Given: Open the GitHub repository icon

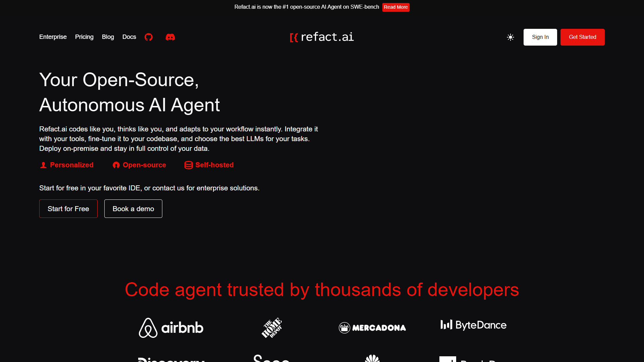Looking at the screenshot, I should [x=149, y=37].
